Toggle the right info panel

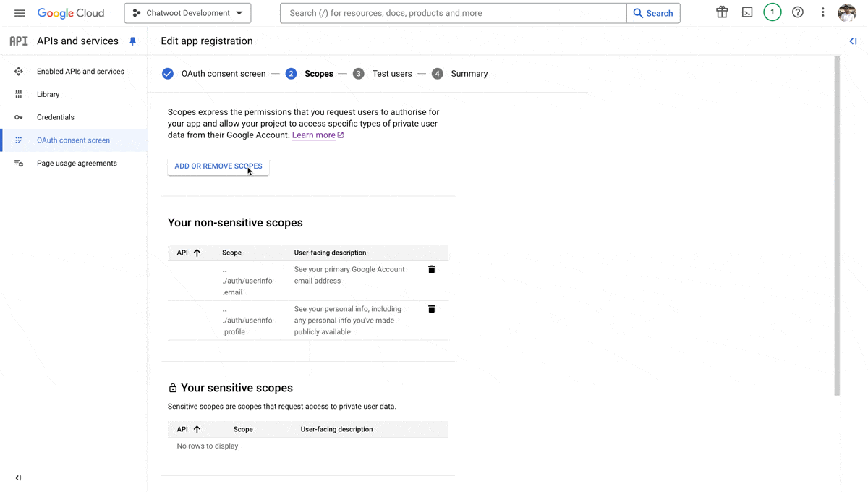click(x=853, y=41)
